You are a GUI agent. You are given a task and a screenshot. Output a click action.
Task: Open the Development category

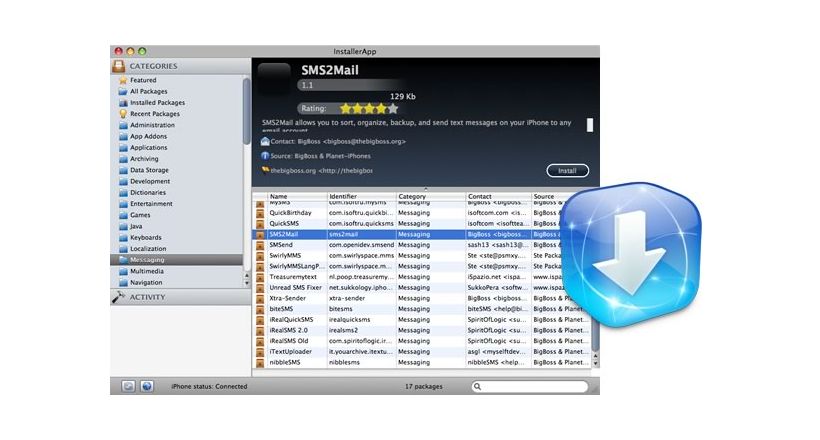click(x=150, y=181)
